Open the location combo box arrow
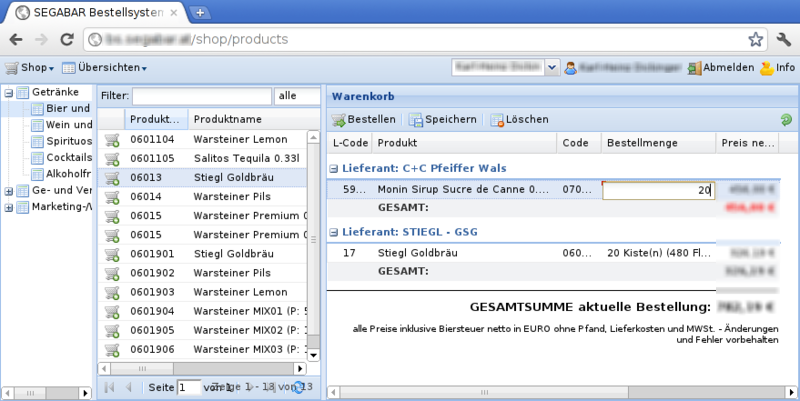This screenshot has height=401, width=800. click(552, 67)
